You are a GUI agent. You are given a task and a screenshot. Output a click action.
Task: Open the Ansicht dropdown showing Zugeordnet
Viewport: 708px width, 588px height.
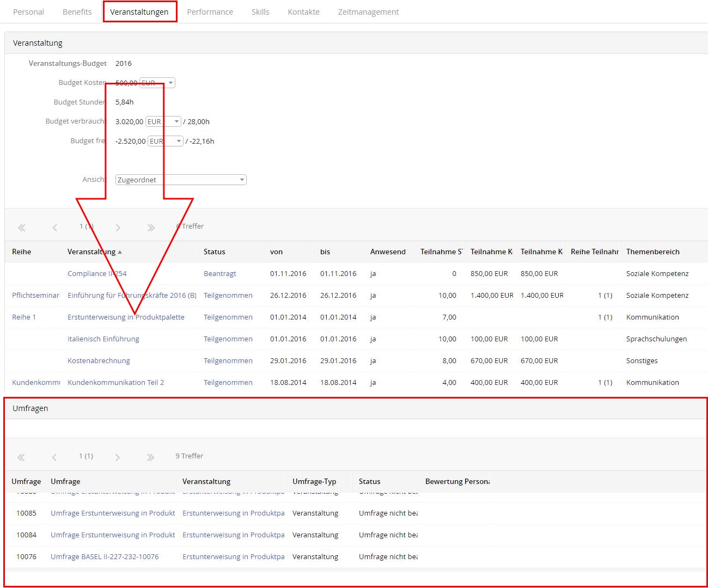181,180
